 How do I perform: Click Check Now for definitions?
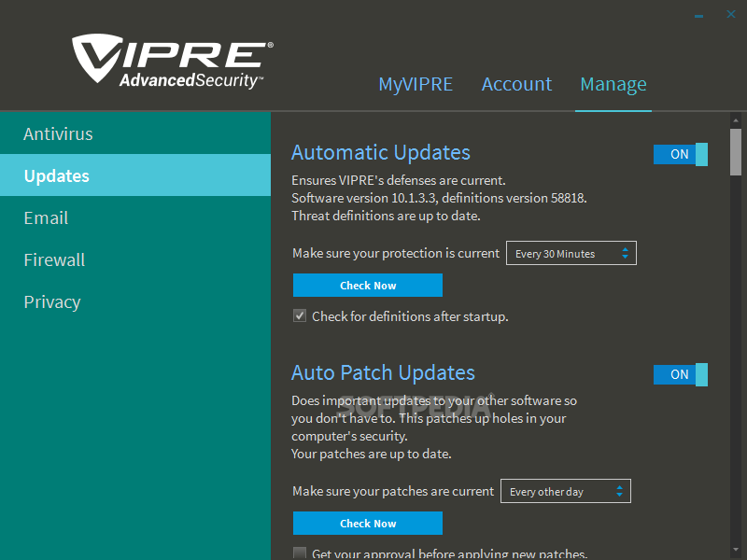[x=367, y=286]
